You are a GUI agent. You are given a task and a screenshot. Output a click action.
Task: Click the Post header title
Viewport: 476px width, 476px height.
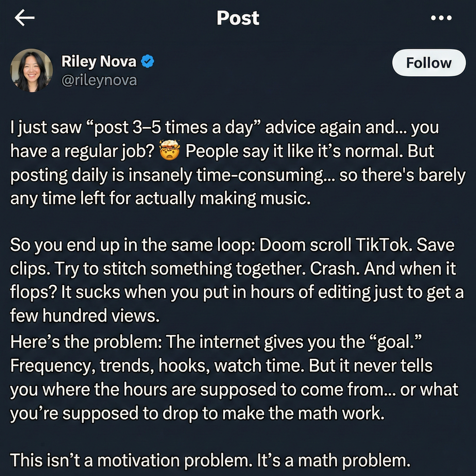(238, 18)
